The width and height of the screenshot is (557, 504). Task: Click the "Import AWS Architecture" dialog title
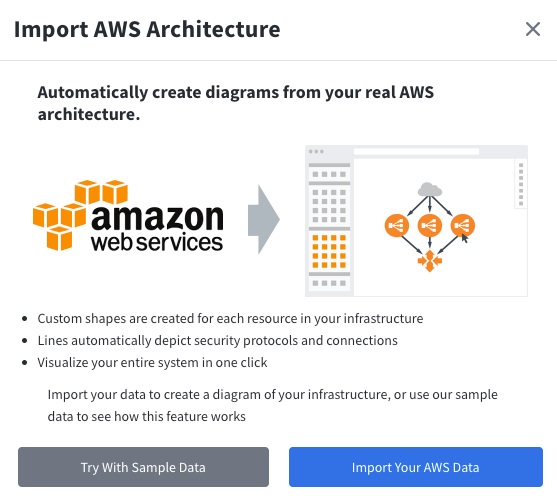coord(147,29)
